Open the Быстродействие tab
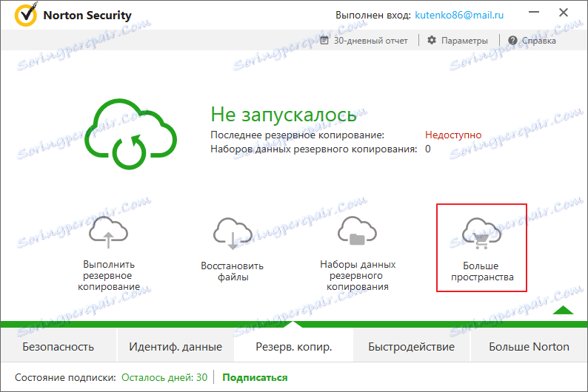The image size is (588, 392). [x=411, y=347]
